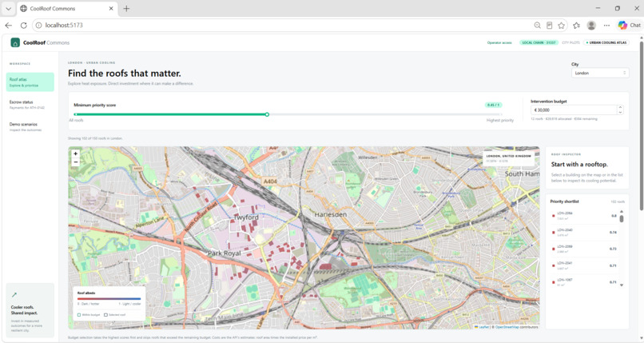Click the CoolRoof Commons logo icon

(15, 42)
